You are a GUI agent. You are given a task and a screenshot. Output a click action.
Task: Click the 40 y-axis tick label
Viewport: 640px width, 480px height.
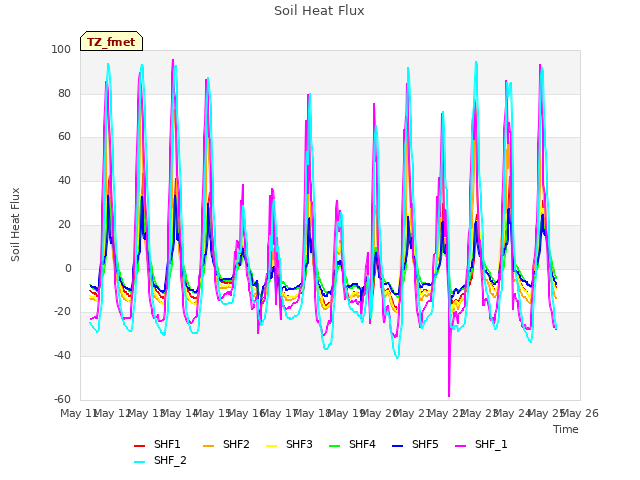(x=64, y=180)
